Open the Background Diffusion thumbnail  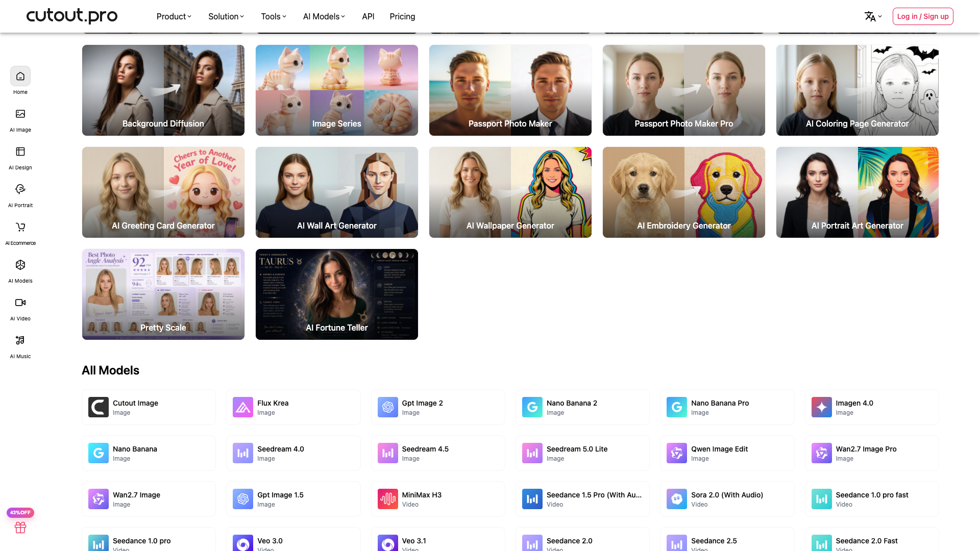click(x=163, y=90)
